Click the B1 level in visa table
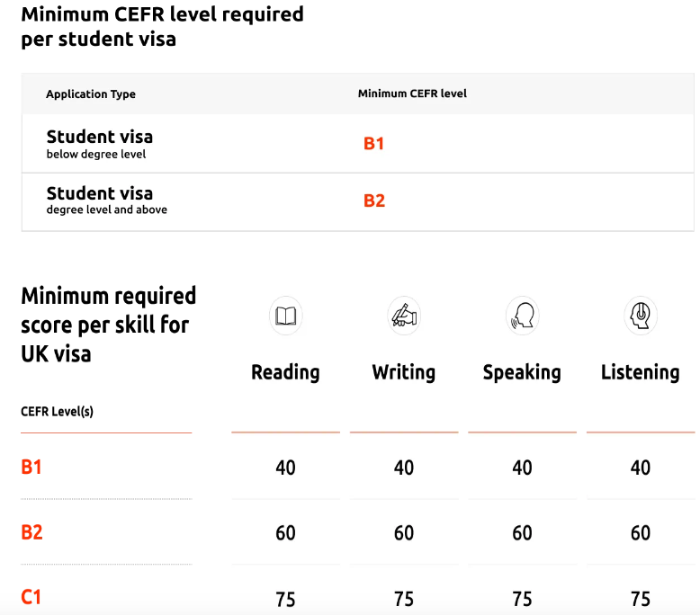Image resolution: width=700 pixels, height=615 pixels. [x=373, y=144]
